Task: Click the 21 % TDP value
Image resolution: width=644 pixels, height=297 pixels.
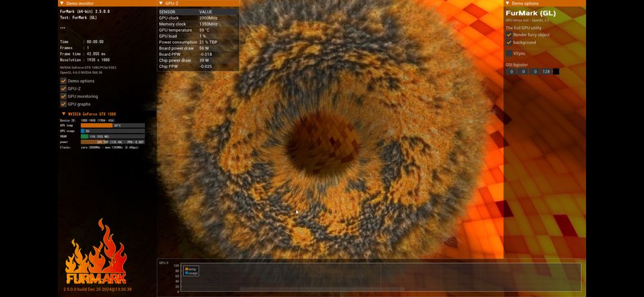Action: [x=208, y=43]
